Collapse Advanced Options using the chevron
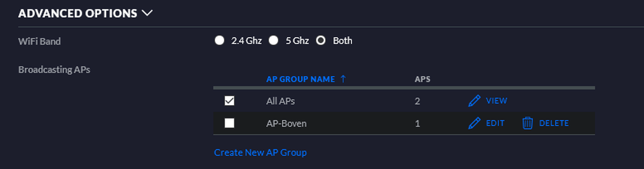644x169 pixels. coord(147,13)
